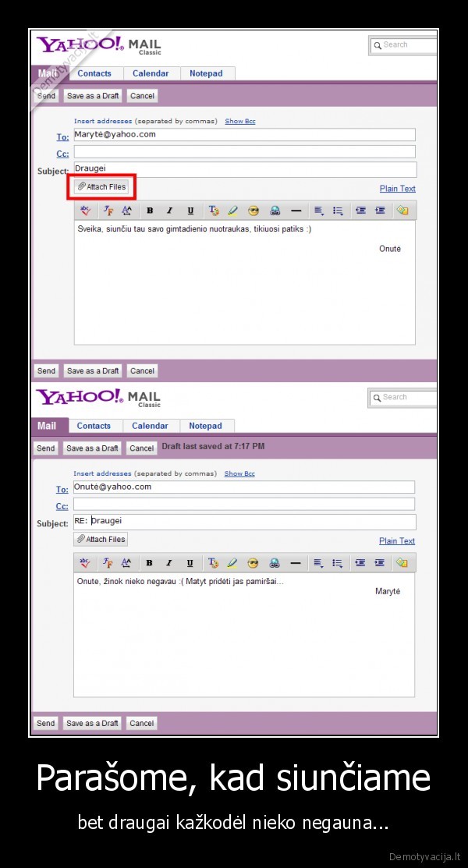Click Show Bcc in the reply to Onute
The height and width of the screenshot is (868, 468).
[x=239, y=473]
